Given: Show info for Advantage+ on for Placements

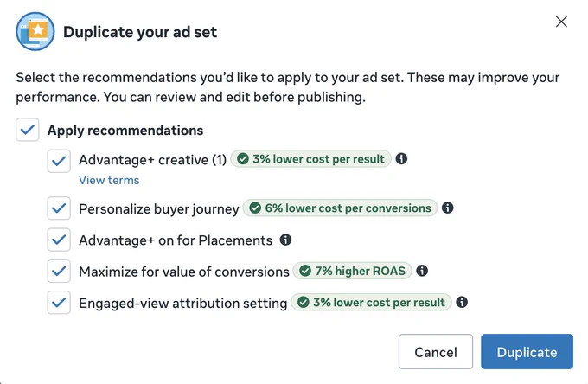Looking at the screenshot, I should (x=285, y=240).
